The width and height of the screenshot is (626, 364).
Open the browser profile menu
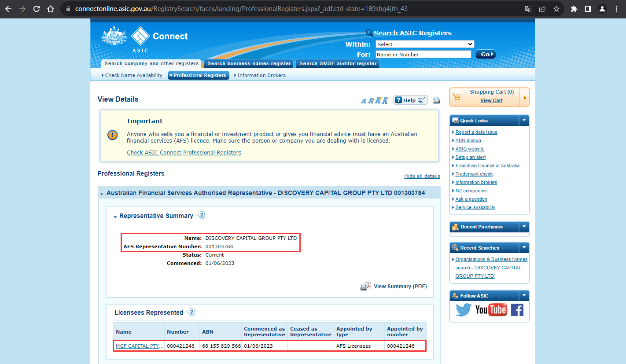pyautogui.click(x=602, y=9)
